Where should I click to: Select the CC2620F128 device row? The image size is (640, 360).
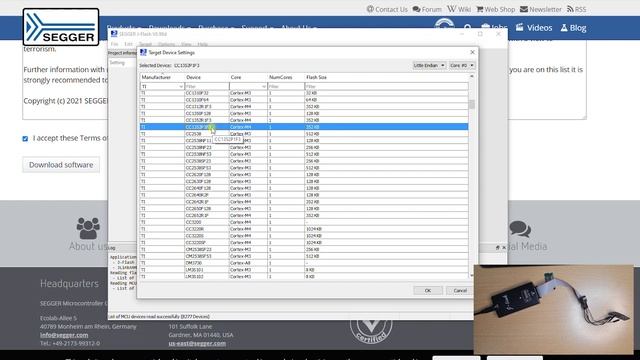coord(304,175)
